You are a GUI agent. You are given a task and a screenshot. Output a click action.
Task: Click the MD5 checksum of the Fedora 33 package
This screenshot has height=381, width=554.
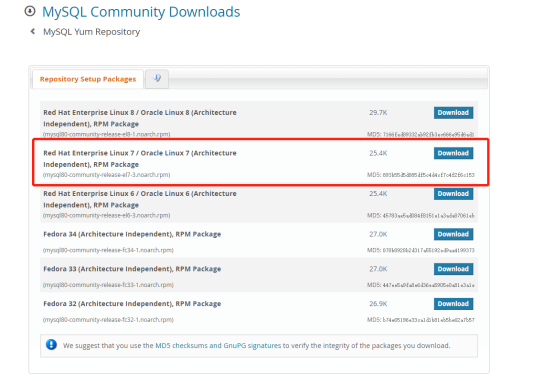420,285
